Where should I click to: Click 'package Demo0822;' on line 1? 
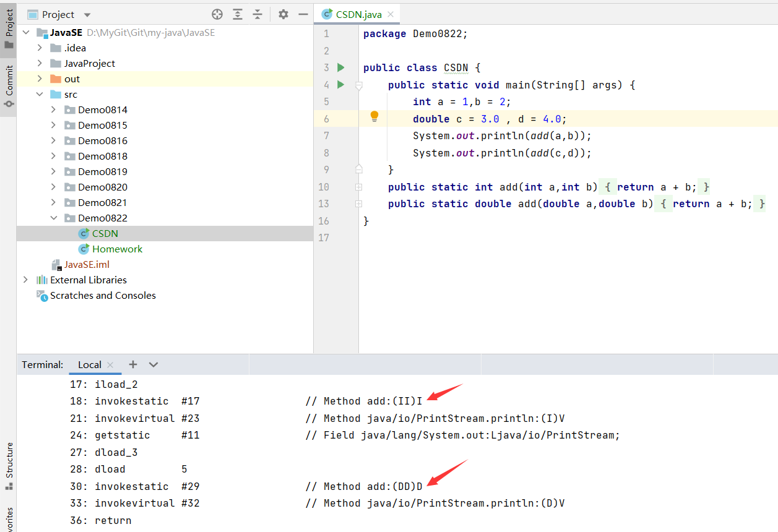click(415, 34)
